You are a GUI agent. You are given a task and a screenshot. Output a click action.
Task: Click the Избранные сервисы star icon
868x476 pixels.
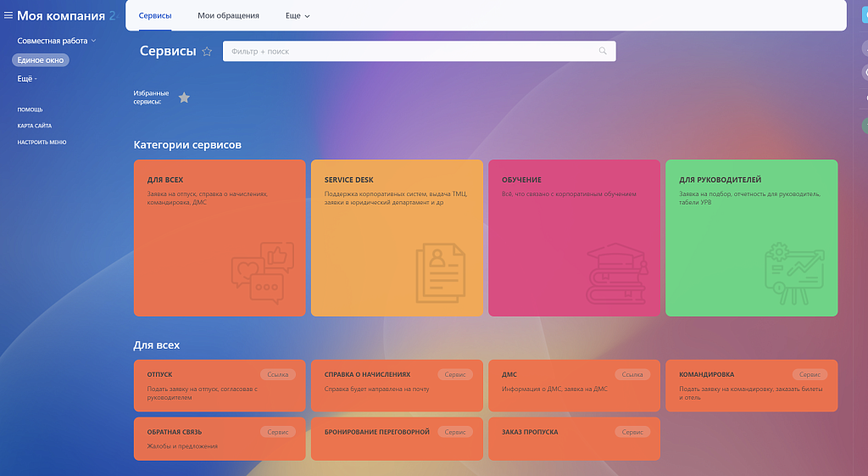(184, 98)
